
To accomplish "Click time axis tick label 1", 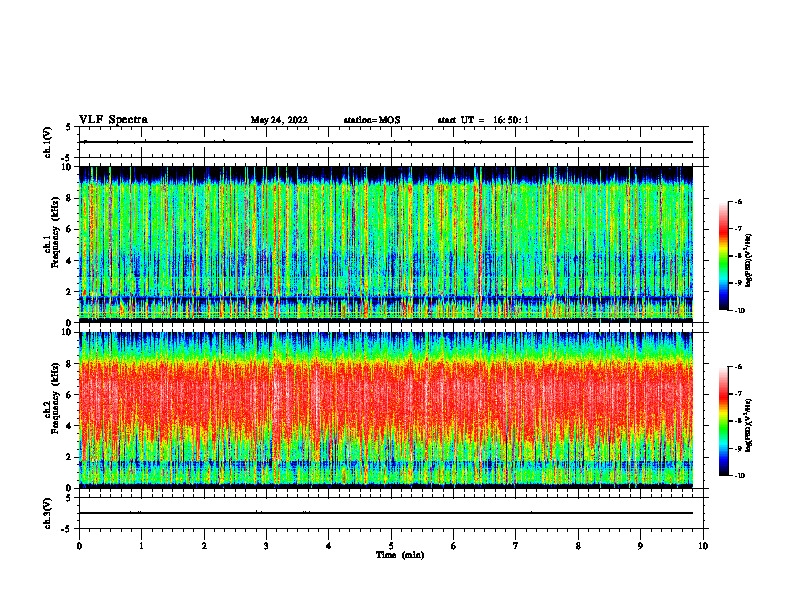I will [141, 546].
